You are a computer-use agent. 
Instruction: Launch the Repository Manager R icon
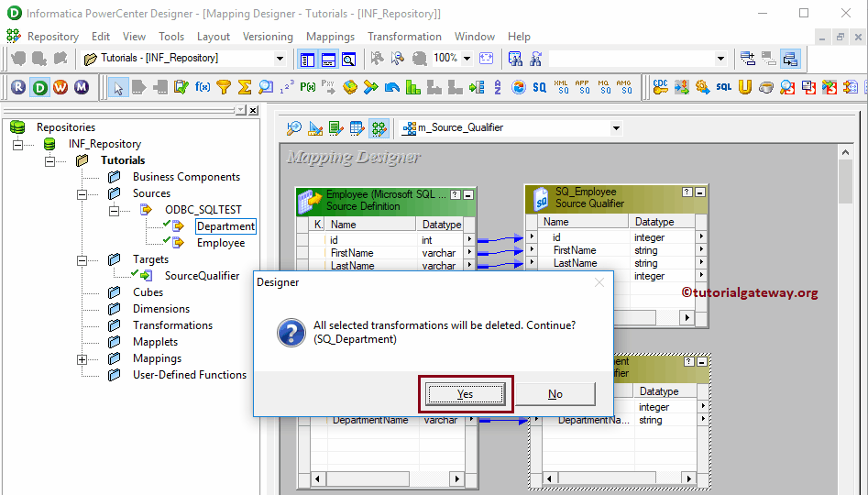click(17, 87)
